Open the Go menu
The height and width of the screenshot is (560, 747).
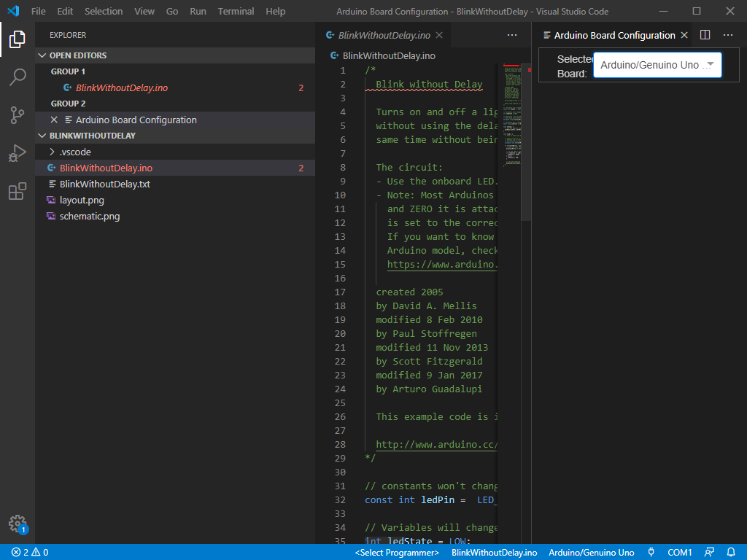pyautogui.click(x=172, y=11)
